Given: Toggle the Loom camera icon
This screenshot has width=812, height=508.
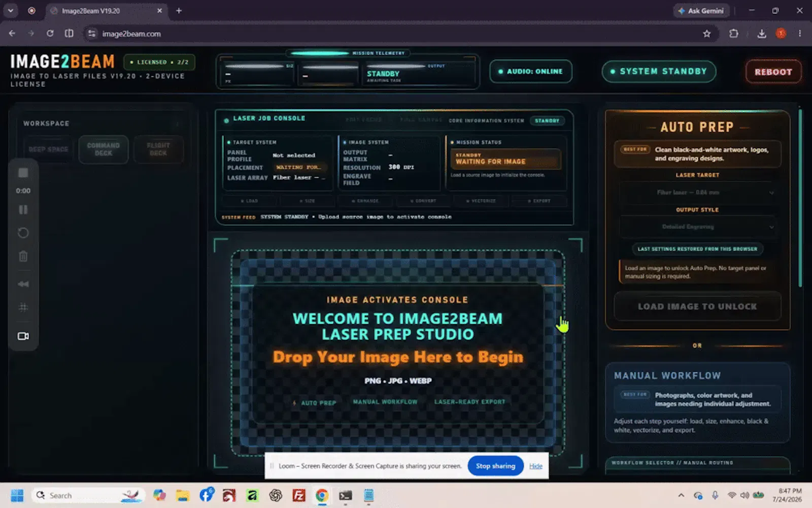Looking at the screenshot, I should (23, 336).
